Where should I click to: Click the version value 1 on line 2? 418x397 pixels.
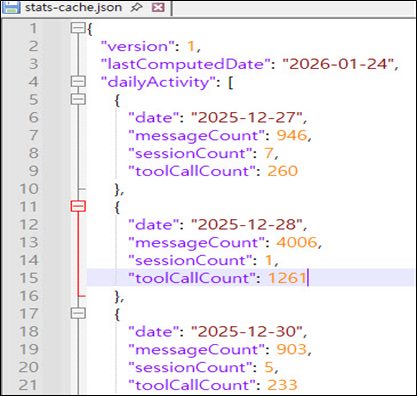(x=191, y=46)
